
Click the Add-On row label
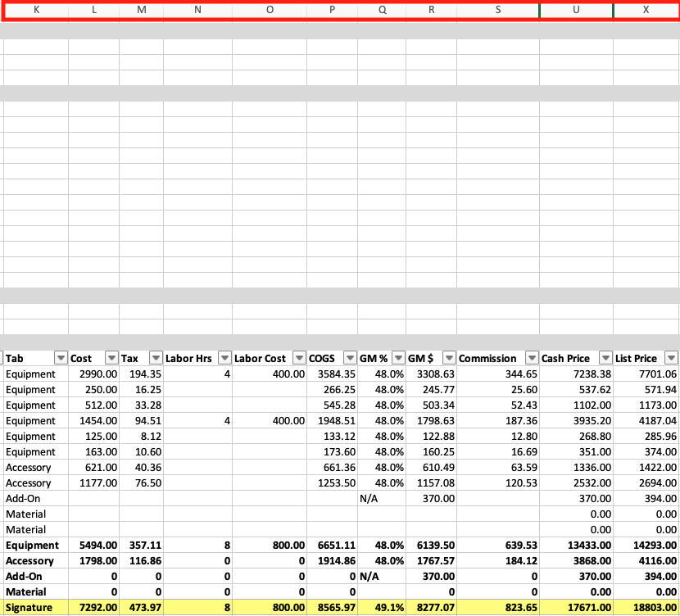click(x=23, y=499)
